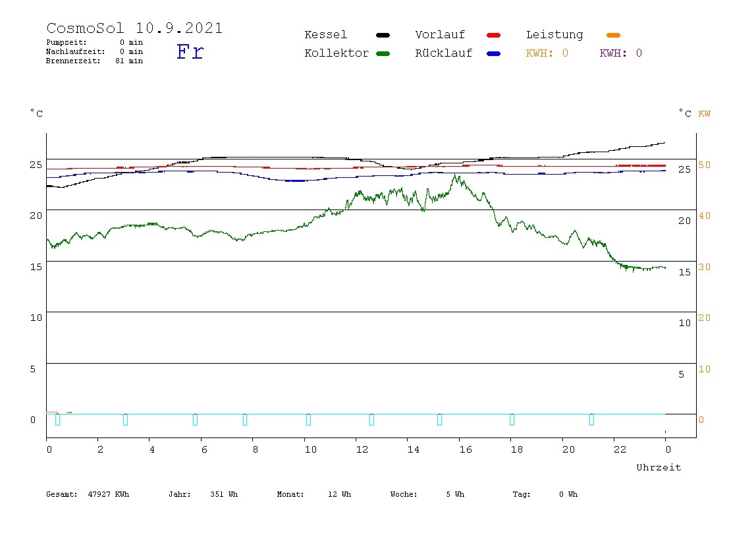Click the green Kollektor legend swatch

pos(383,53)
